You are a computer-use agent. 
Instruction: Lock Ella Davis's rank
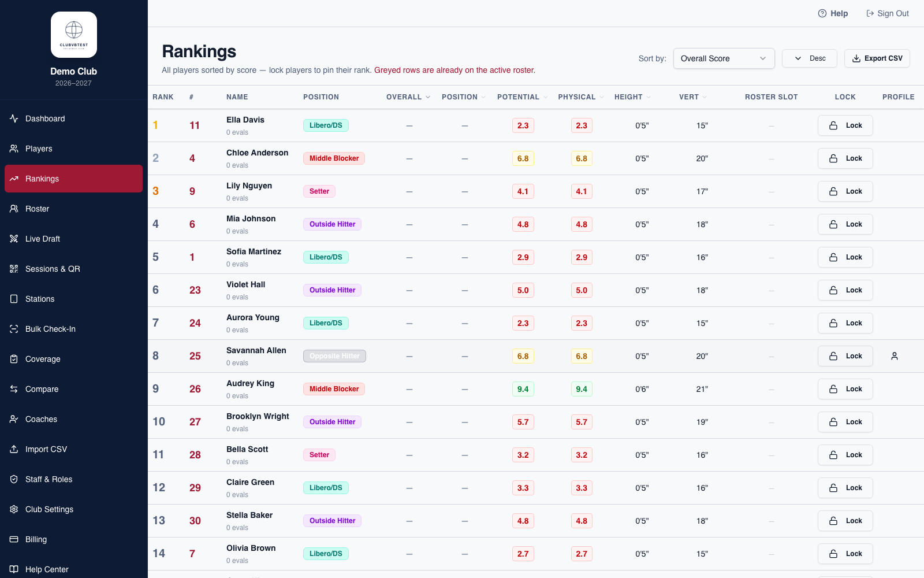tap(845, 125)
